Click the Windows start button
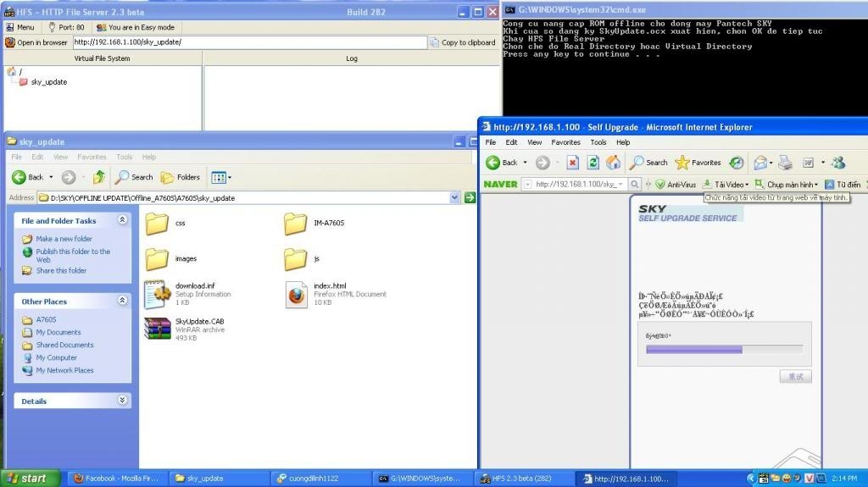 pos(31,479)
